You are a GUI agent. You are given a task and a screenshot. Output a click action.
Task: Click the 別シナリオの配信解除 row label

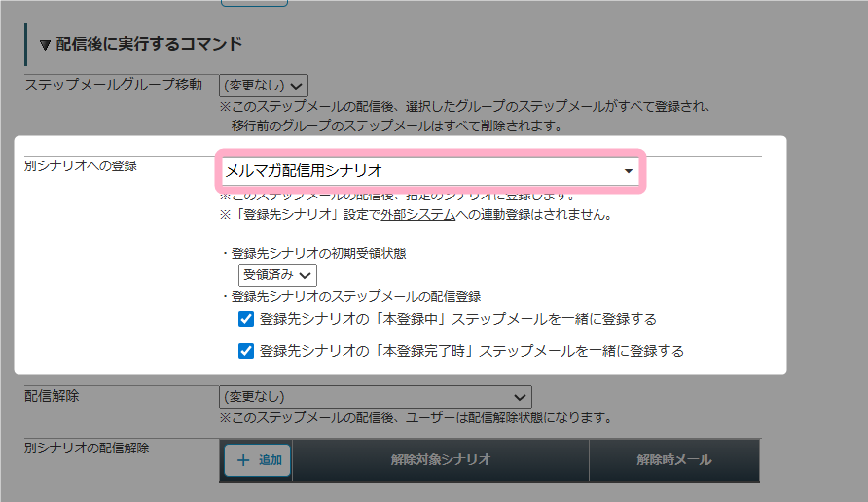[87, 448]
